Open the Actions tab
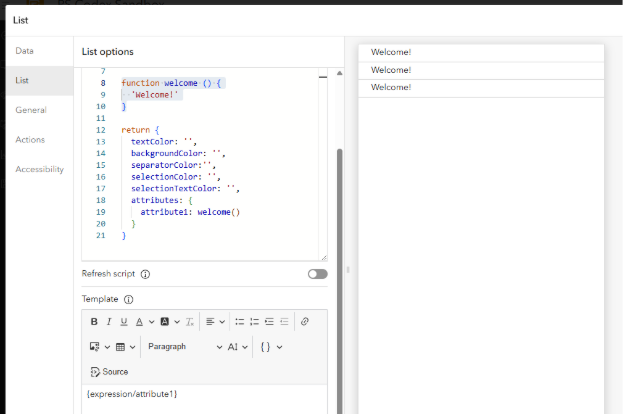The image size is (624, 414). 39,140
